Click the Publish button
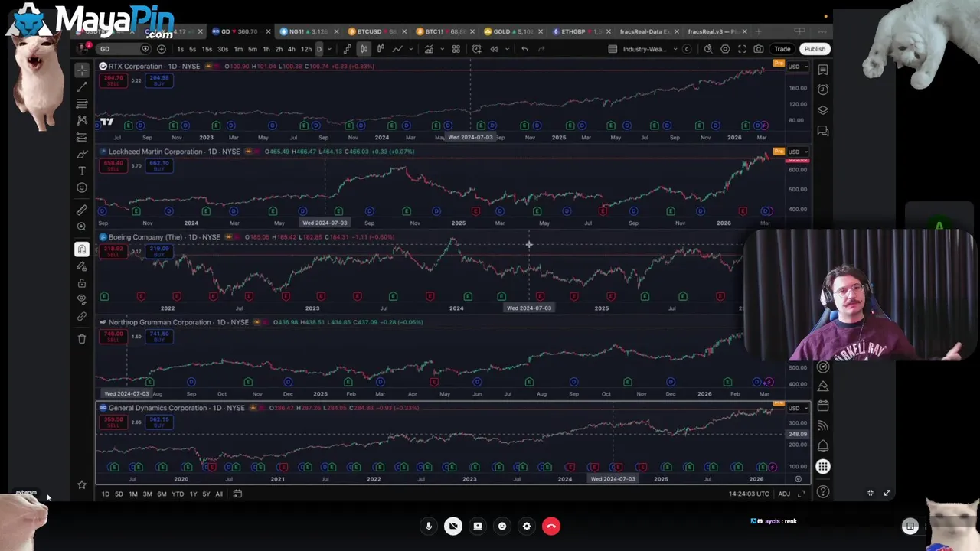Image resolution: width=980 pixels, height=551 pixels. (x=815, y=49)
